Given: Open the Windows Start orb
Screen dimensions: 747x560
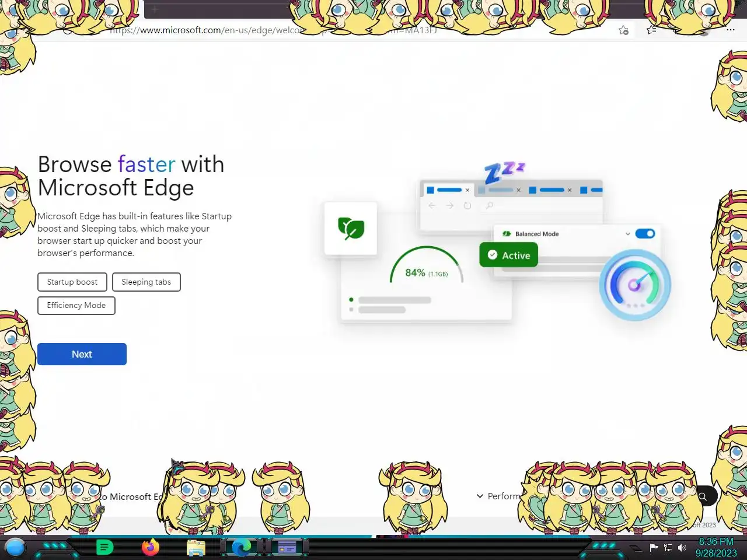Looking at the screenshot, I should (x=15, y=547).
